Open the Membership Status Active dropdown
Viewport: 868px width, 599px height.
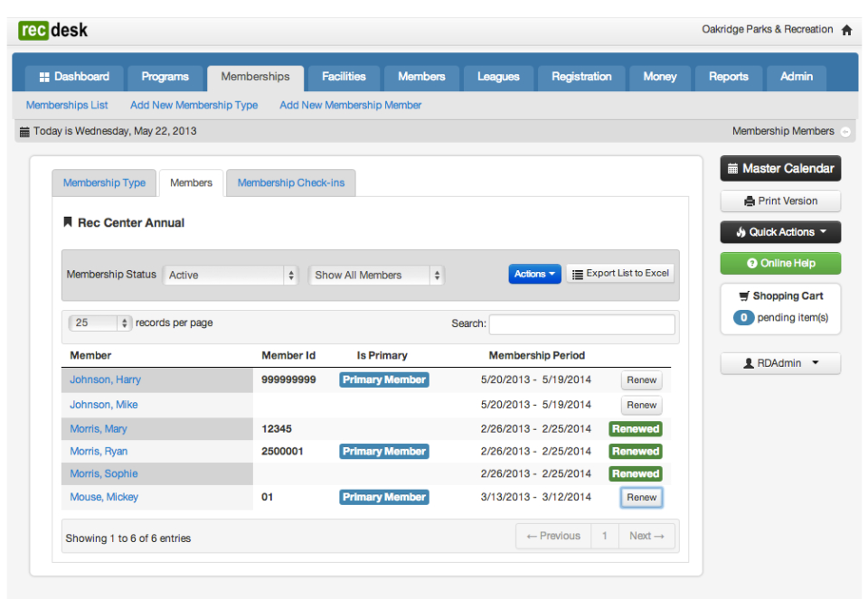coord(231,275)
